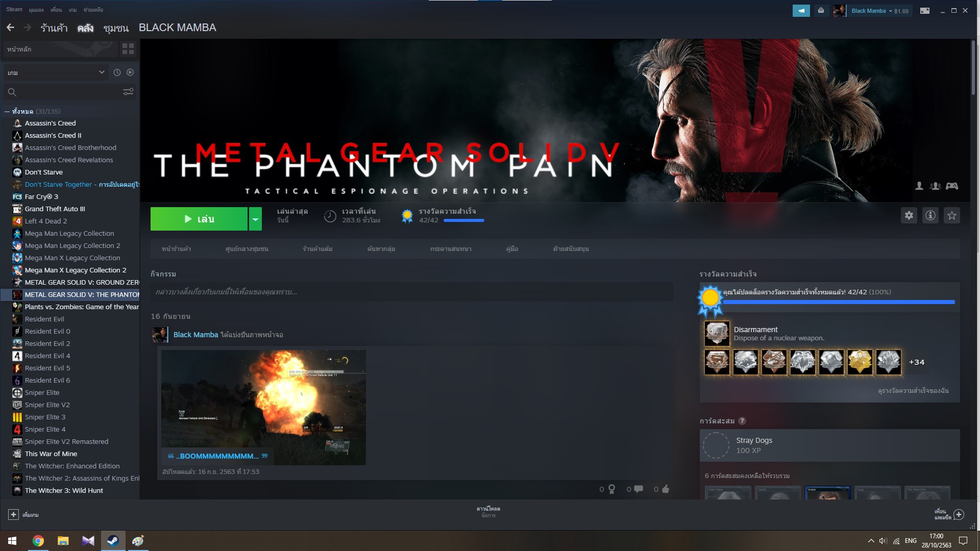The height and width of the screenshot is (551, 980).
Task: Toggle the library grid view icon
Action: coord(128,49)
